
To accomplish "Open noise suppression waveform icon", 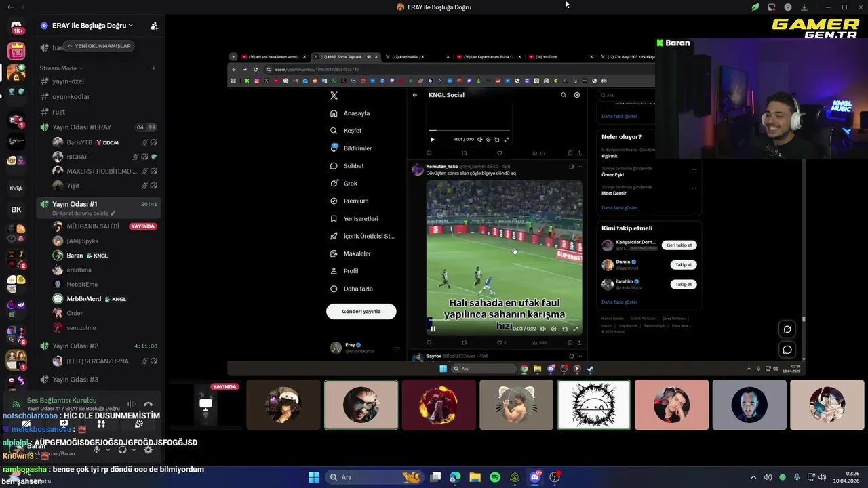I will 132,405.
